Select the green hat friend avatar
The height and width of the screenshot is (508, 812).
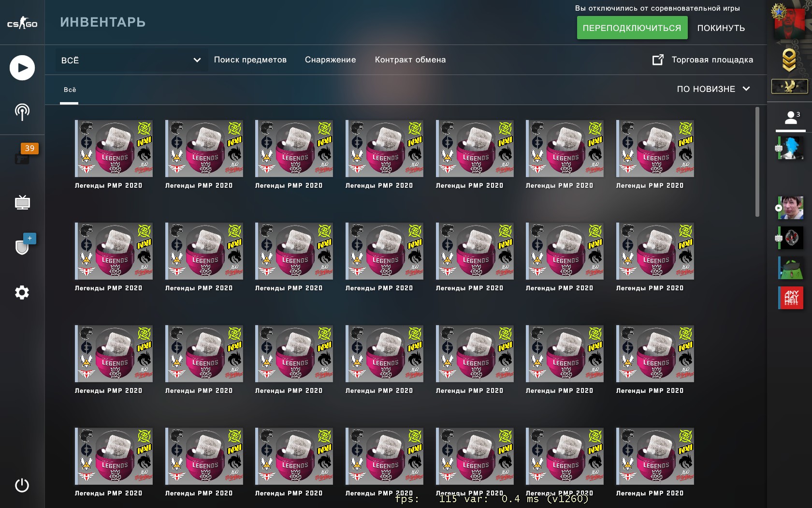791,268
